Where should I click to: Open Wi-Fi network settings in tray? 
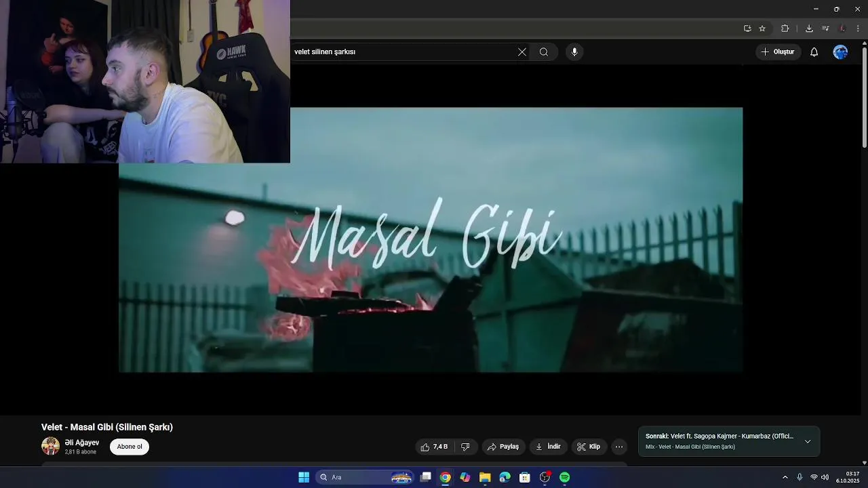[814, 477]
